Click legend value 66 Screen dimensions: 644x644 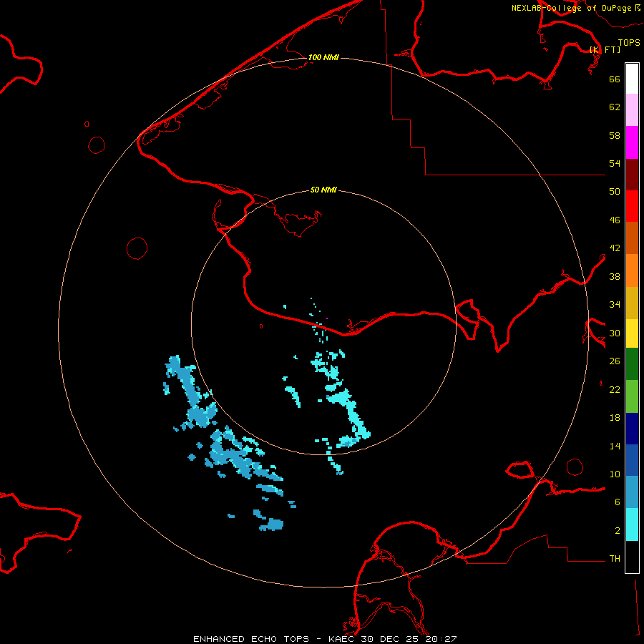tap(615, 79)
